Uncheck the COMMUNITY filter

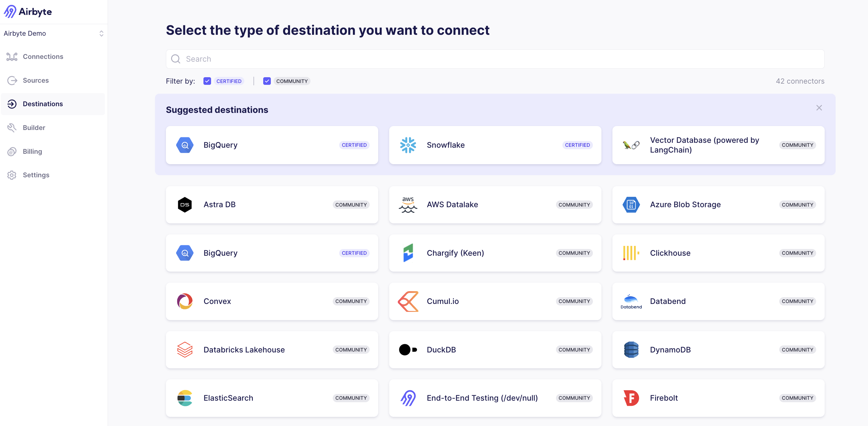[x=267, y=81]
